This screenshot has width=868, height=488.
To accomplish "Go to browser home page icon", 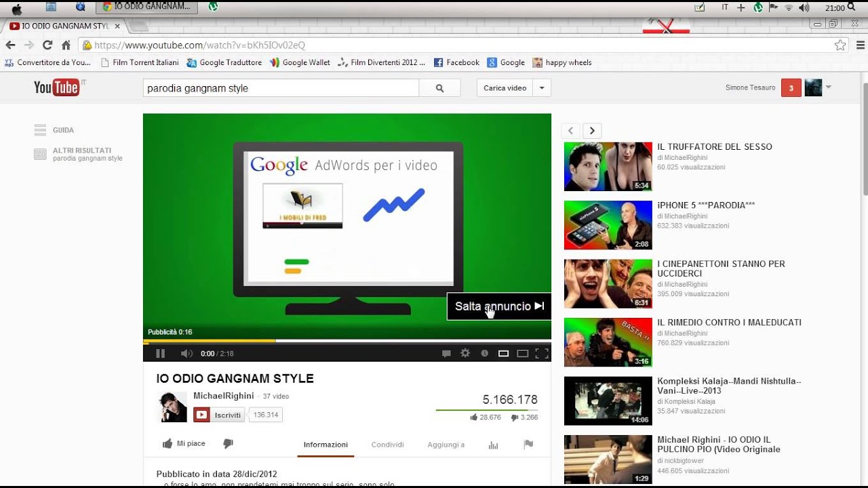I will click(66, 45).
